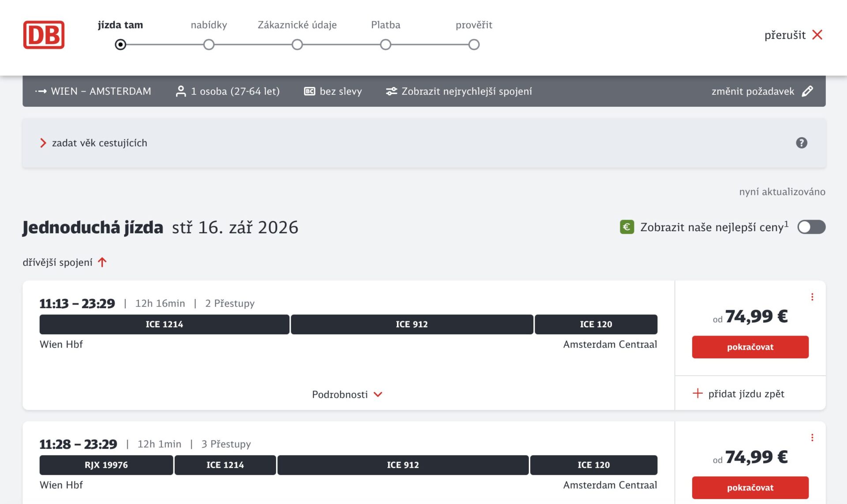Click the question mark help icon
The width and height of the screenshot is (847, 504).
coord(802,143)
